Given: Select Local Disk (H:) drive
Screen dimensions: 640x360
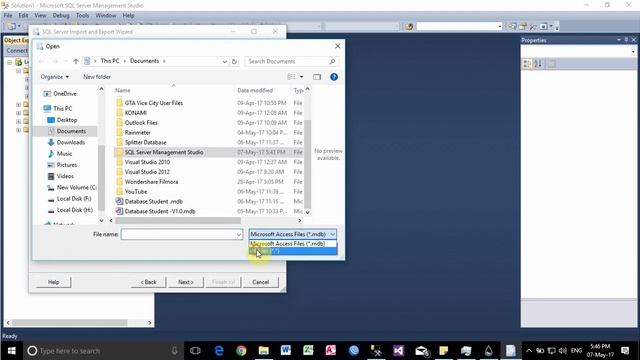Looking at the screenshot, I should click(74, 210).
